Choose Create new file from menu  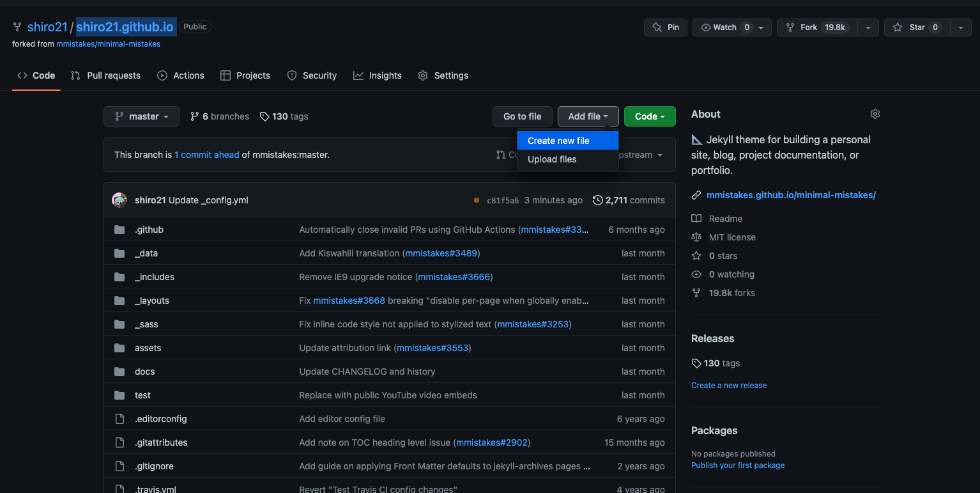(568, 141)
